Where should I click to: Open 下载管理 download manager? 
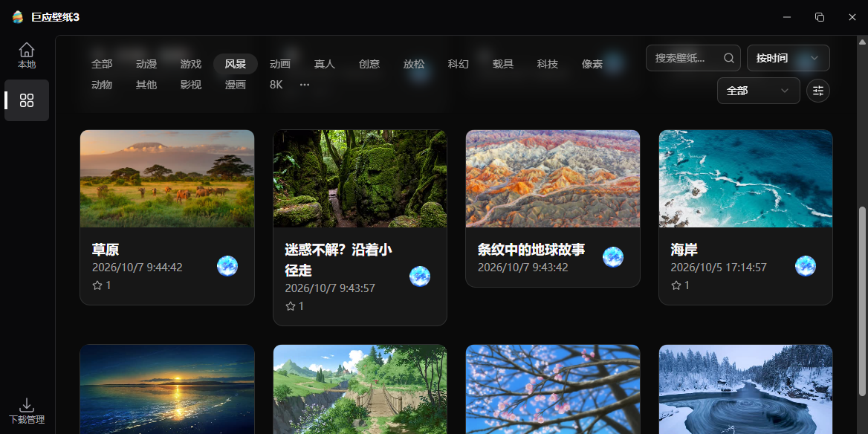click(x=27, y=411)
